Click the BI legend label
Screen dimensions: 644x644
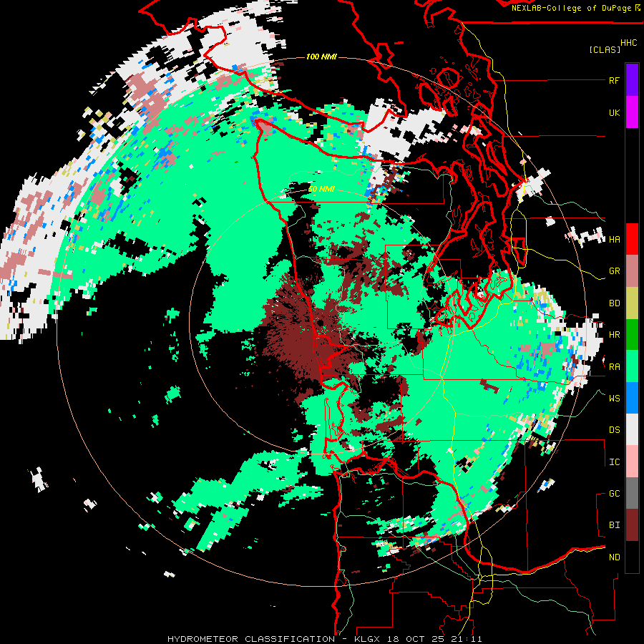tap(614, 525)
